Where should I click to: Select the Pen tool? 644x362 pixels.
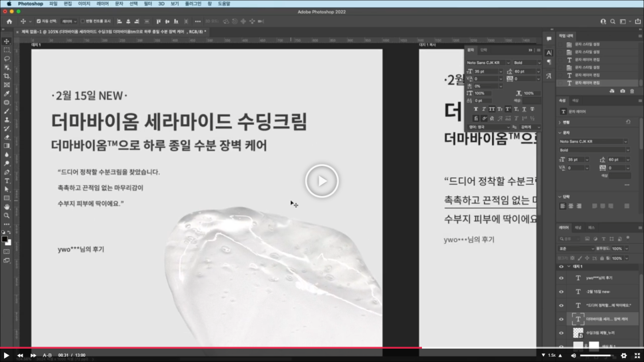click(7, 172)
